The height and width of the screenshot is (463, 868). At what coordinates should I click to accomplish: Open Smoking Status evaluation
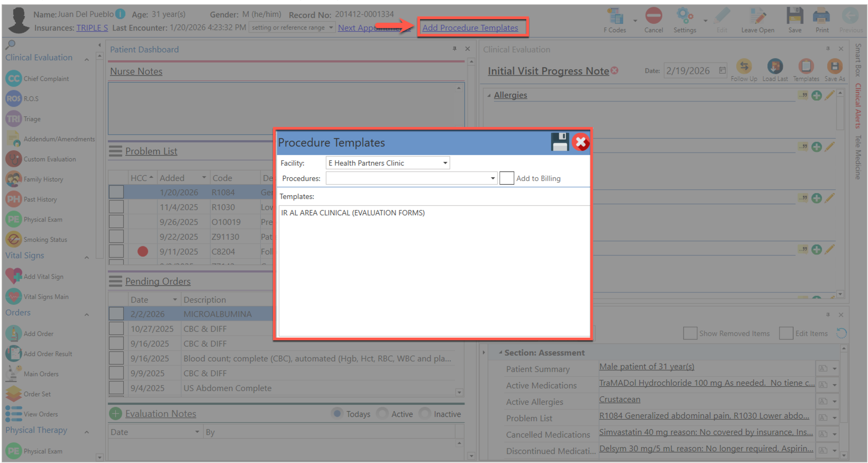(13, 240)
